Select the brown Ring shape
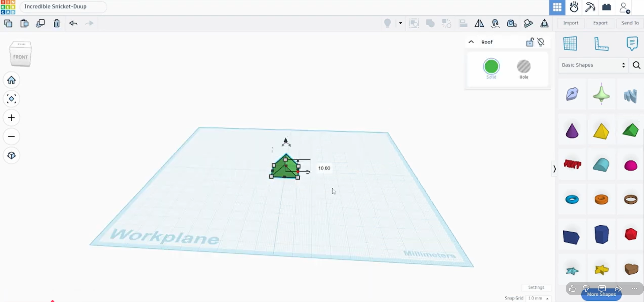 [x=630, y=200]
